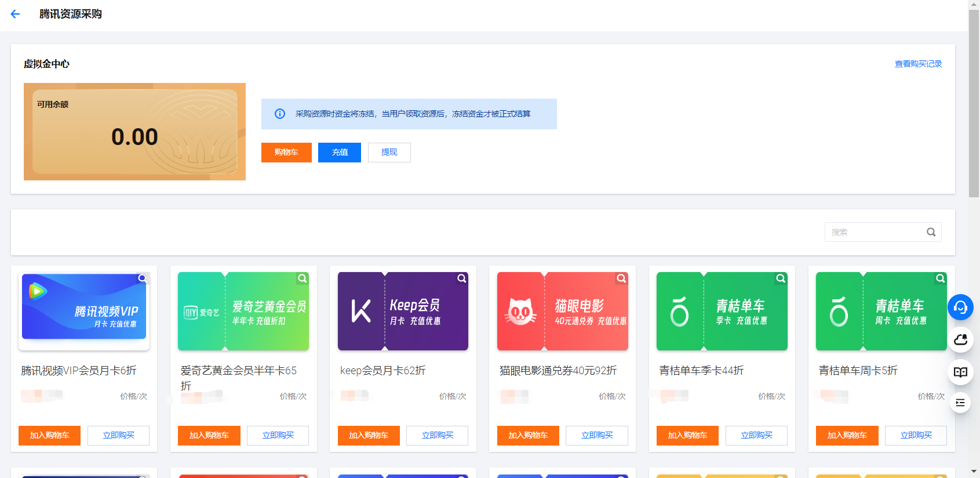Click the 可用余额 gold balance card
Screen dimensions: 980x478
coord(134,132)
